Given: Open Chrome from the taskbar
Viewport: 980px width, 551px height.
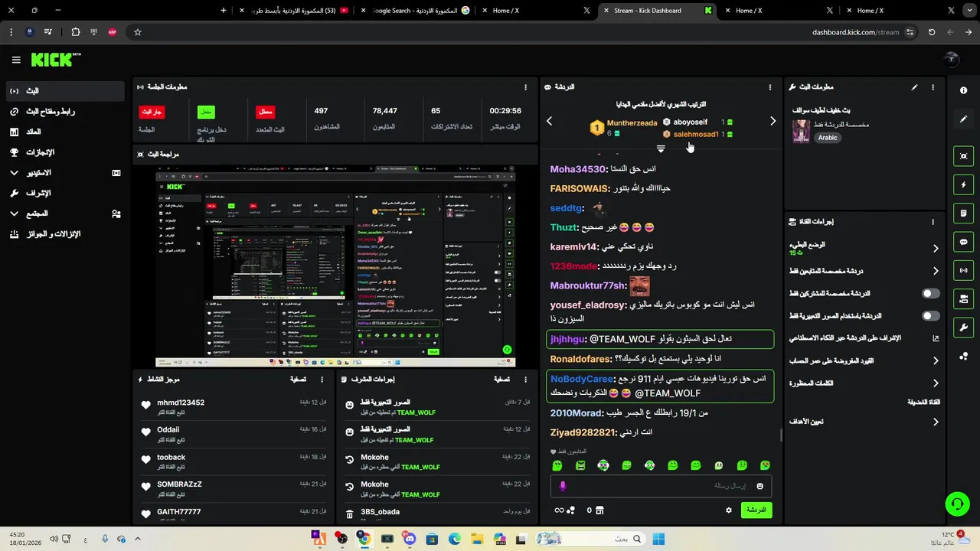Looking at the screenshot, I should (x=364, y=539).
